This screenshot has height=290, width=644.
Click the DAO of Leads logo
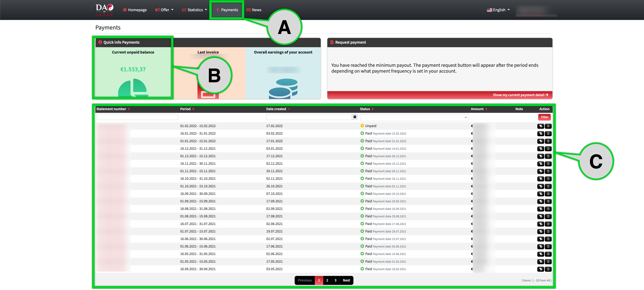(105, 10)
